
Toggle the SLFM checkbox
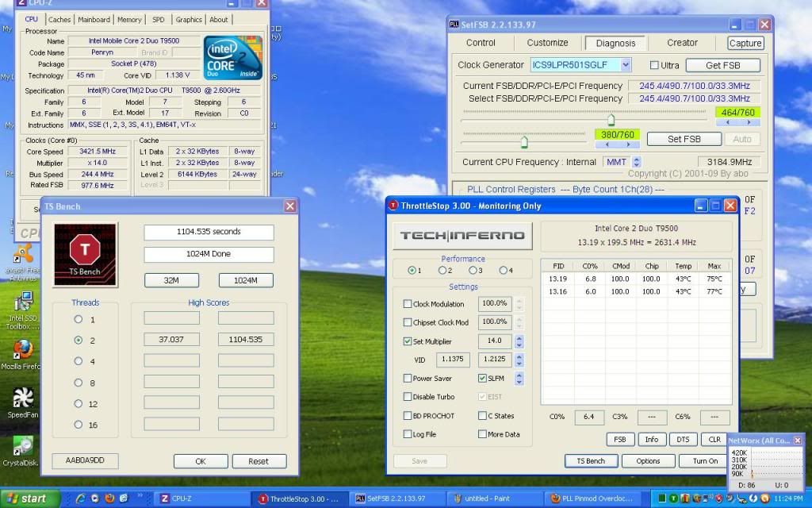click(x=482, y=379)
